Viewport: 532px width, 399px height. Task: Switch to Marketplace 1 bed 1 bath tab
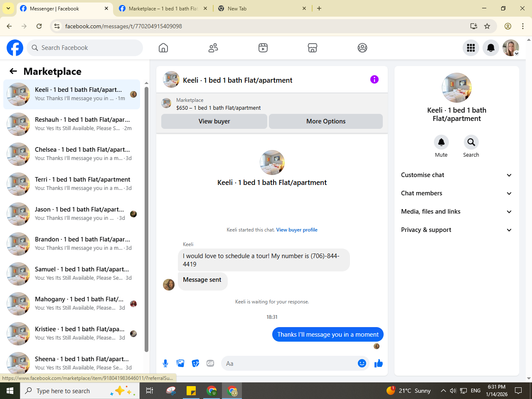tap(163, 8)
